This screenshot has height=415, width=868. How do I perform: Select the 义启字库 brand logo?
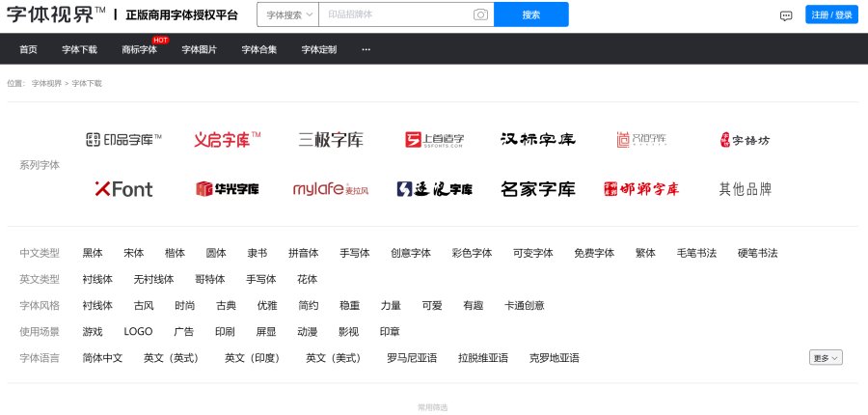(x=228, y=140)
